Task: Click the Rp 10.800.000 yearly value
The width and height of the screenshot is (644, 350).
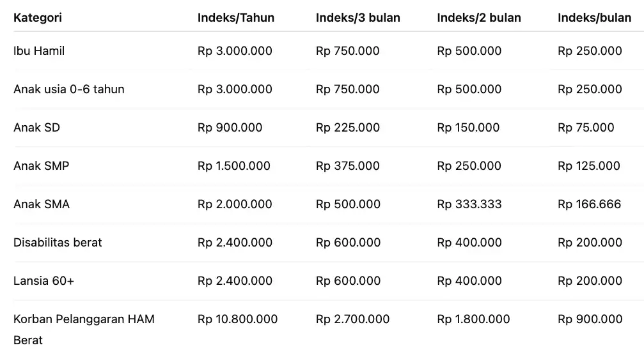Action: click(237, 319)
